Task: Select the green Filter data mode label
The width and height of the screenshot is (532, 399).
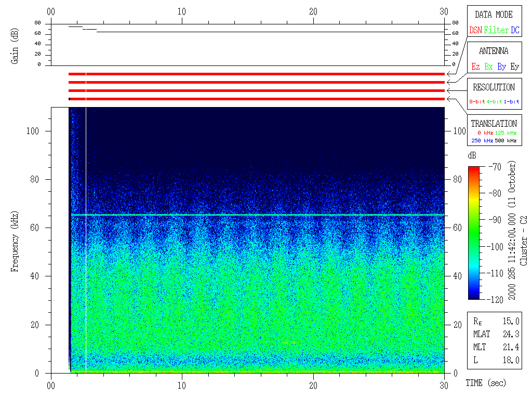Action: click(496, 31)
